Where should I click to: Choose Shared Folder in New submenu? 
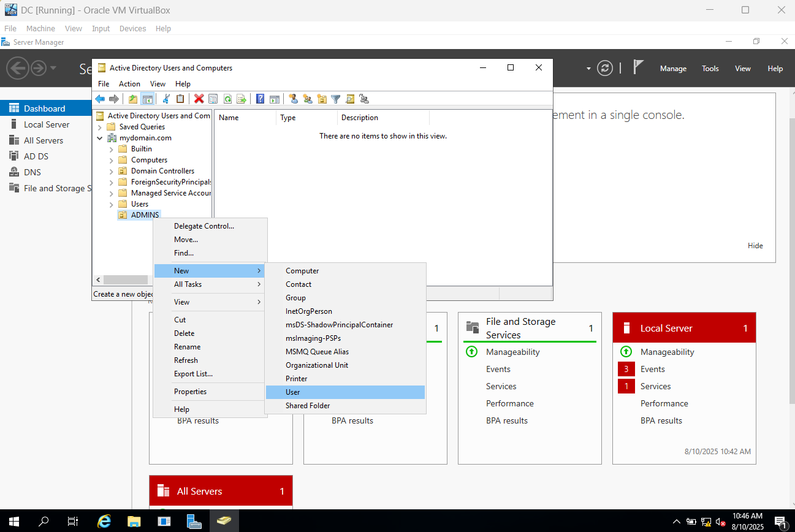(x=346, y=406)
